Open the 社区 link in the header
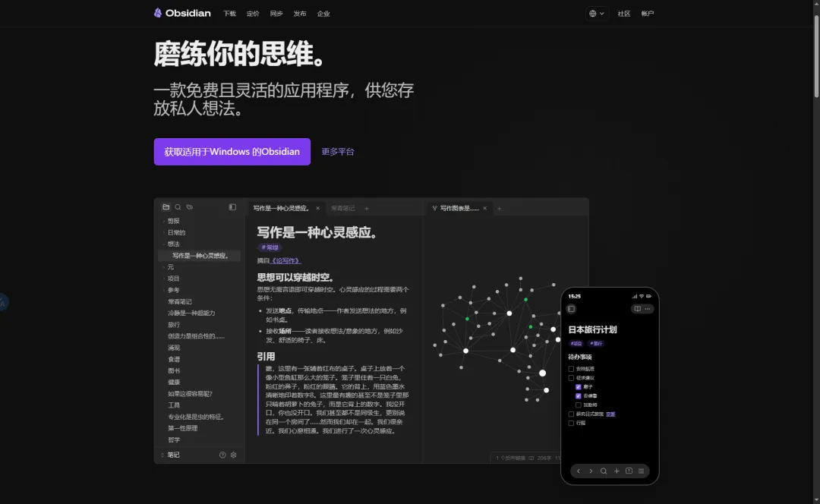 click(624, 14)
